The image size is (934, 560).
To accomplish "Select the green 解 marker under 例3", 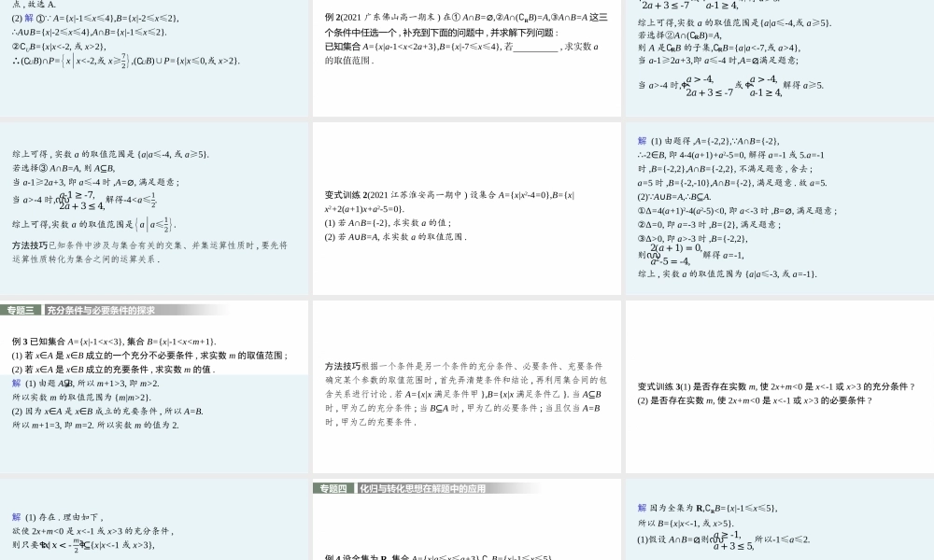I will tap(14, 385).
